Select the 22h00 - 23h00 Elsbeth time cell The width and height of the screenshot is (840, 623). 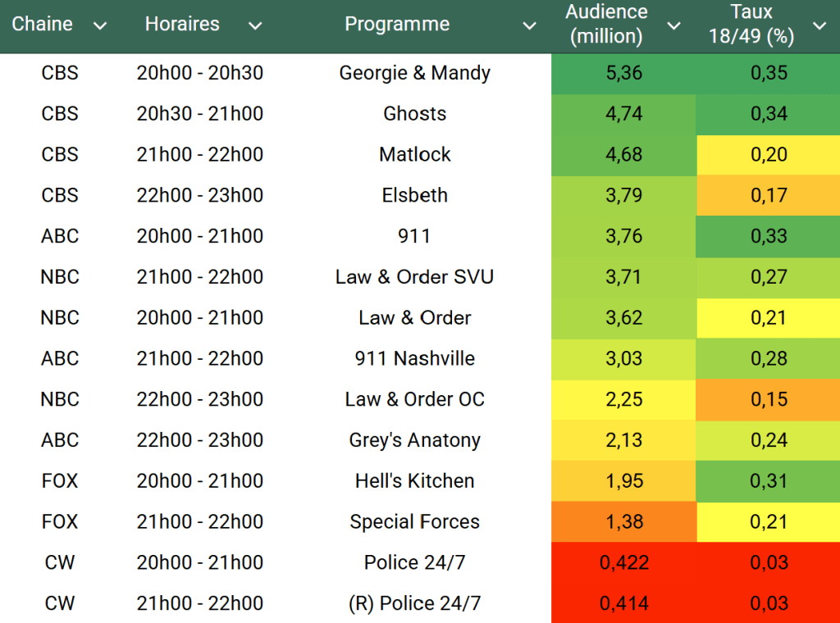[199, 195]
